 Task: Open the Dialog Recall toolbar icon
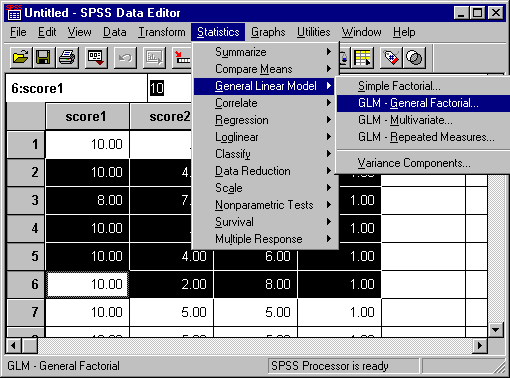(x=96, y=58)
